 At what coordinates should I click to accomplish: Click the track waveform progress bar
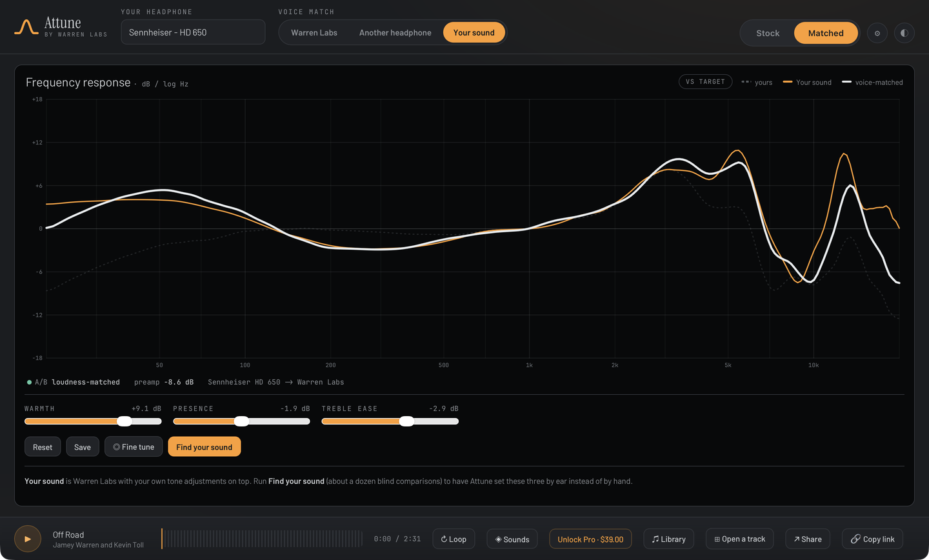click(262, 539)
